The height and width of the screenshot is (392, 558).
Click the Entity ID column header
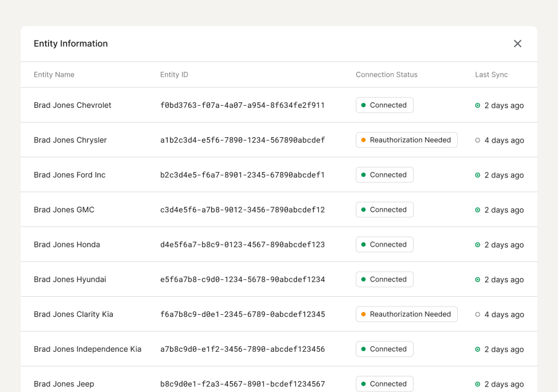(x=174, y=75)
